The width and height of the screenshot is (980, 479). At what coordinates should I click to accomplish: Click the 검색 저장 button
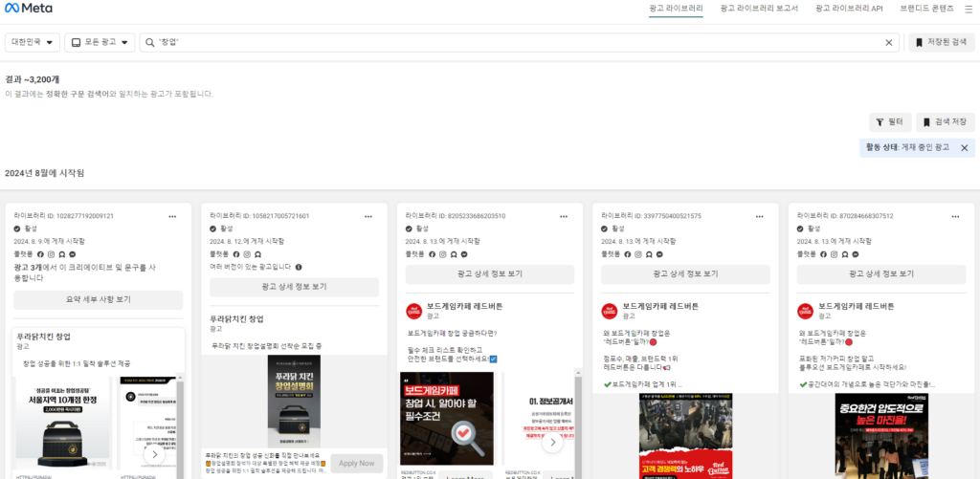point(945,122)
